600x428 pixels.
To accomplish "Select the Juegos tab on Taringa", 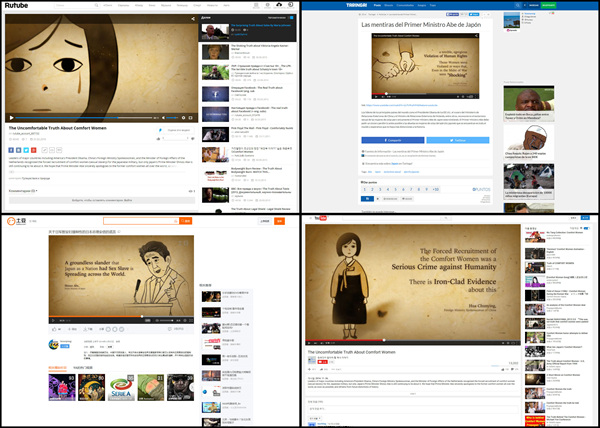I will point(422,5).
